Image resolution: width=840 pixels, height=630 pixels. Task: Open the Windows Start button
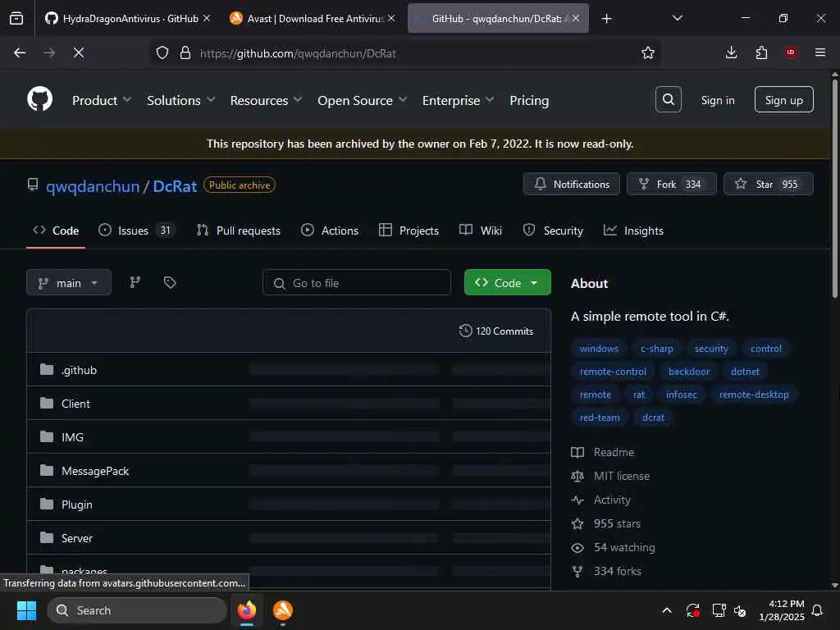coord(26,610)
